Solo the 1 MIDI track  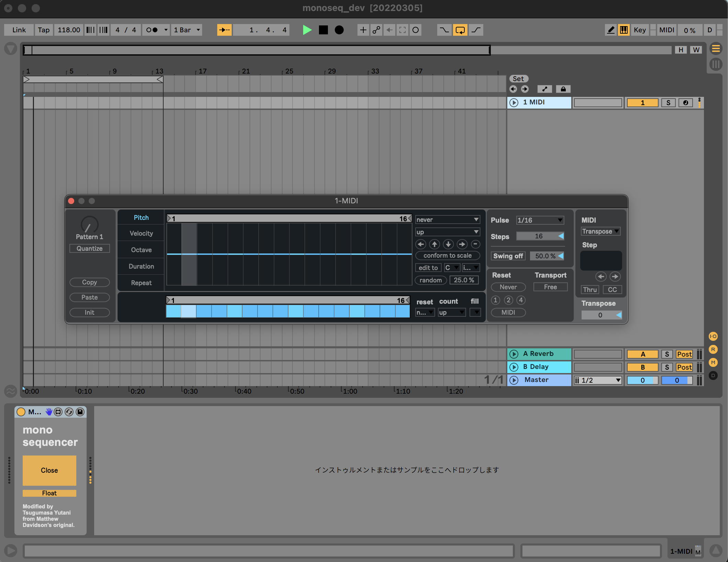pyautogui.click(x=668, y=103)
